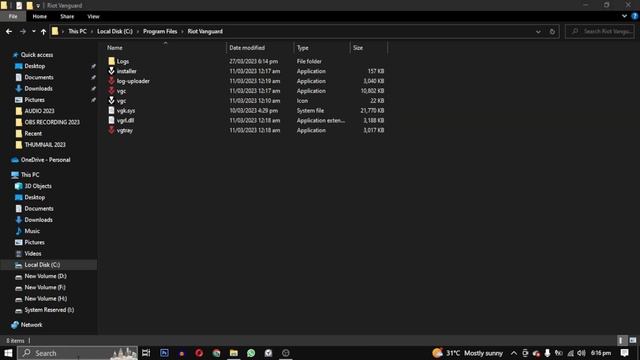The width and height of the screenshot is (640, 360).
Task: Click Riot Vanguard in the breadcrumb
Action: [205, 31]
